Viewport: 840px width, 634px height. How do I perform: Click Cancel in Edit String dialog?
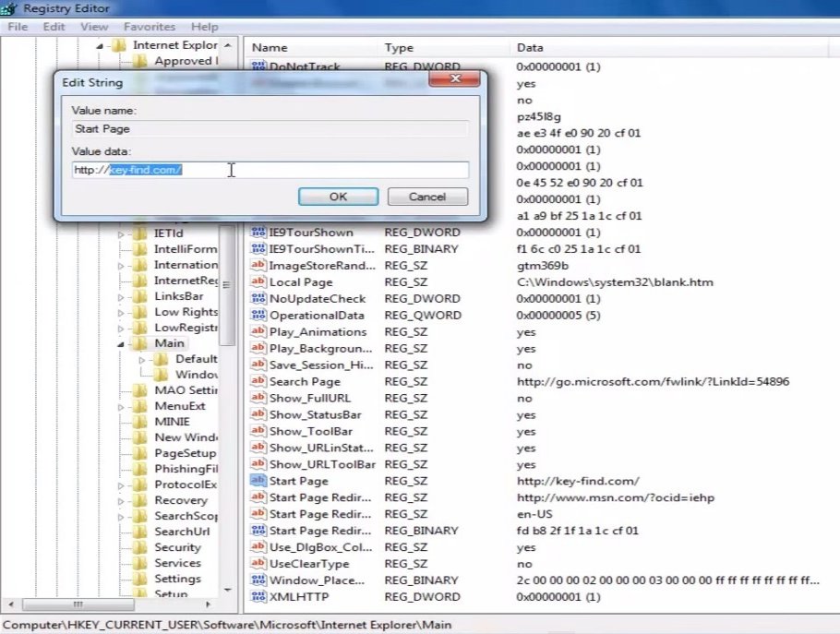pyautogui.click(x=427, y=197)
